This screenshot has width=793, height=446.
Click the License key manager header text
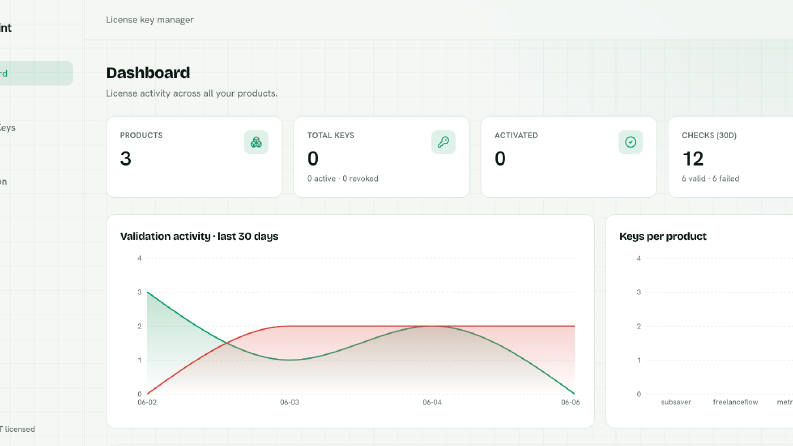150,20
